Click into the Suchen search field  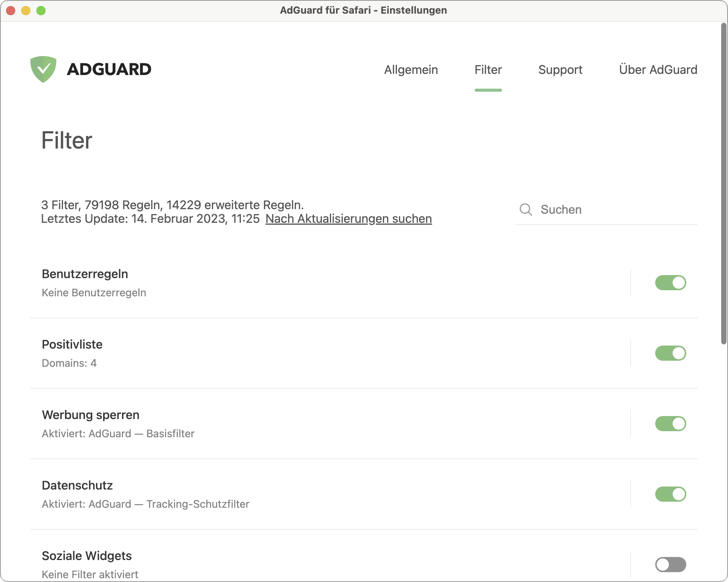pyautogui.click(x=614, y=210)
